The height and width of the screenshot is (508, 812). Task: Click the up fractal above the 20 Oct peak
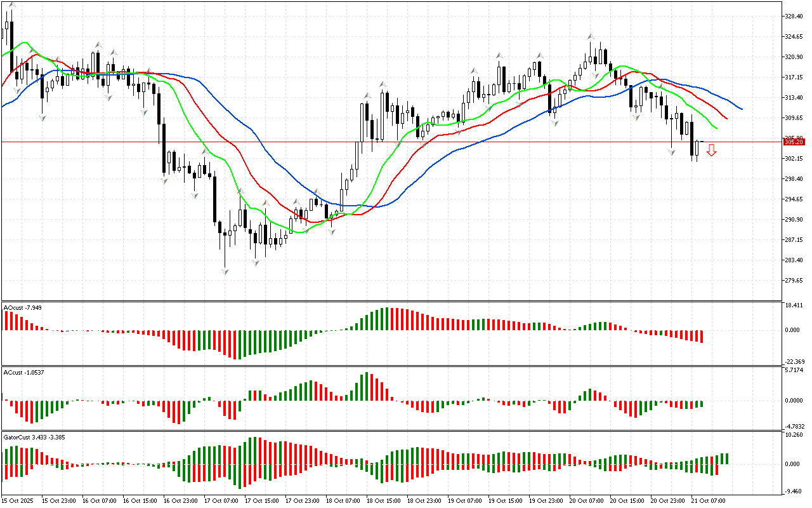[591, 37]
